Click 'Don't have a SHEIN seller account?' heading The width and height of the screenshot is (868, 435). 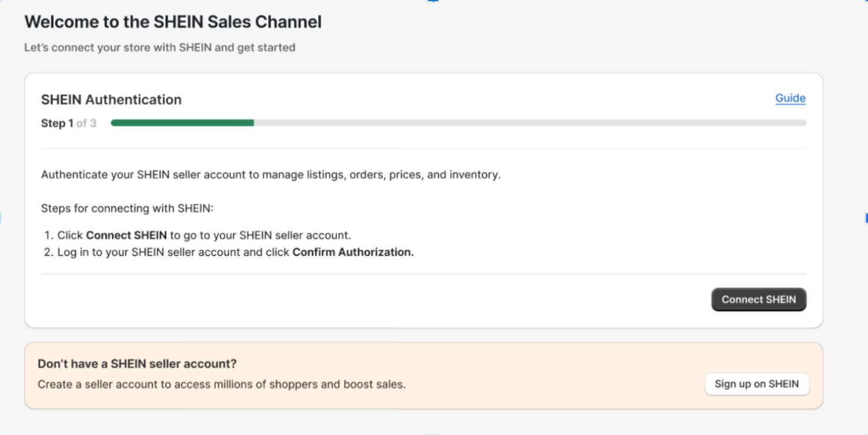click(x=137, y=364)
